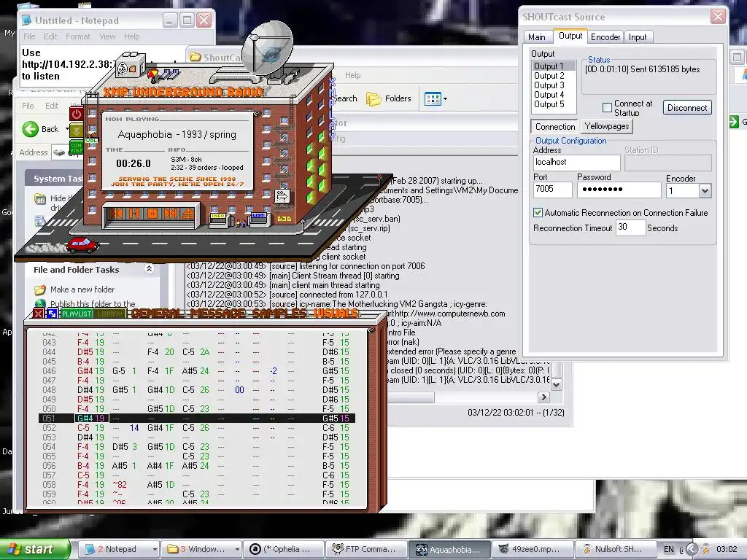Open the Folders view in Explorer toolbar

[389, 98]
